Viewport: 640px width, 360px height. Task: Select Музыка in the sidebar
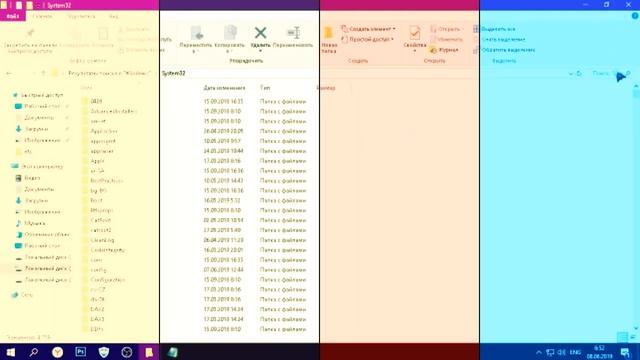coord(30,223)
